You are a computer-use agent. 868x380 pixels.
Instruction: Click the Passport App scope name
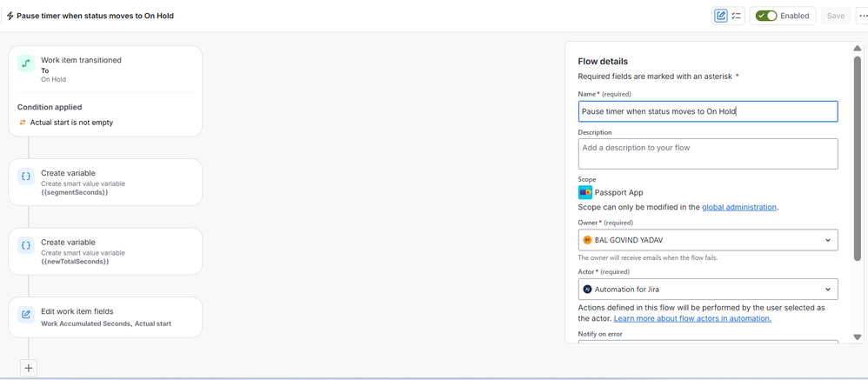point(619,192)
